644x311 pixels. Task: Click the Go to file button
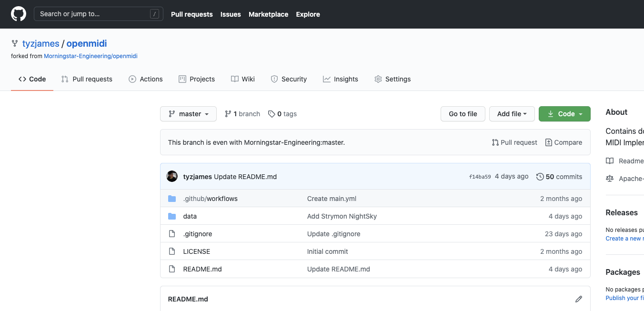[x=463, y=114]
